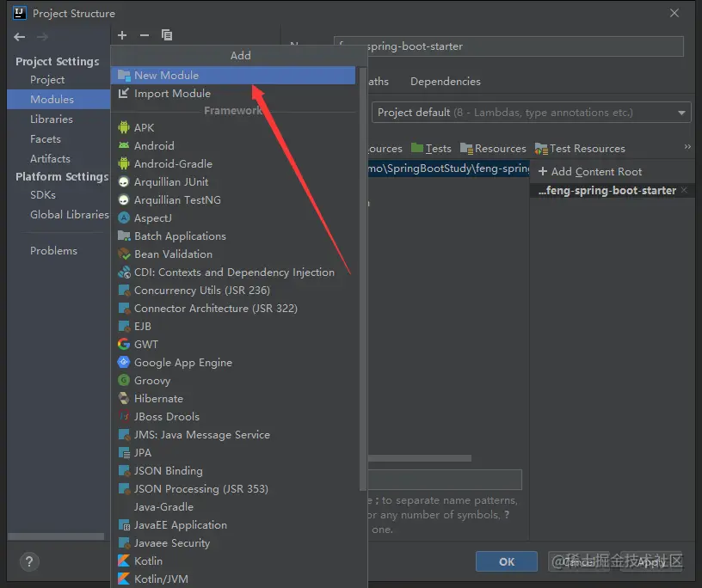Screen dimensions: 702x588
Task: Click the Android framework icon
Action: [124, 145]
